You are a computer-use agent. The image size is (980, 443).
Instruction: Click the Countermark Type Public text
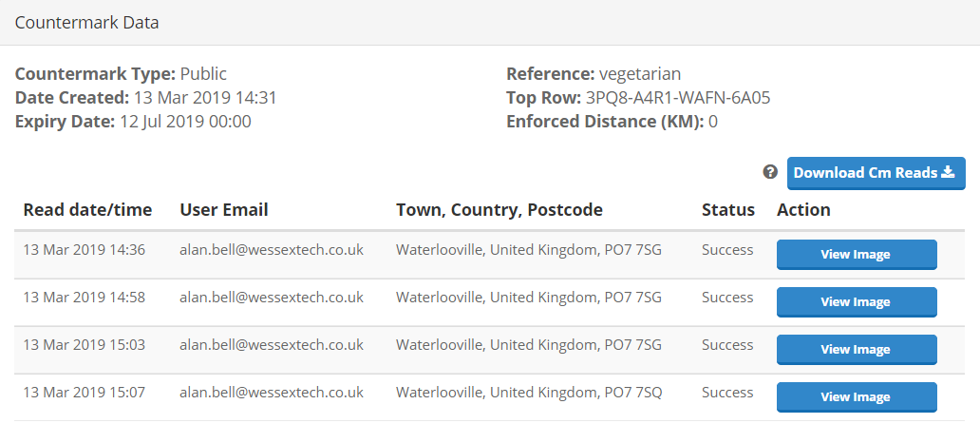[x=203, y=73]
